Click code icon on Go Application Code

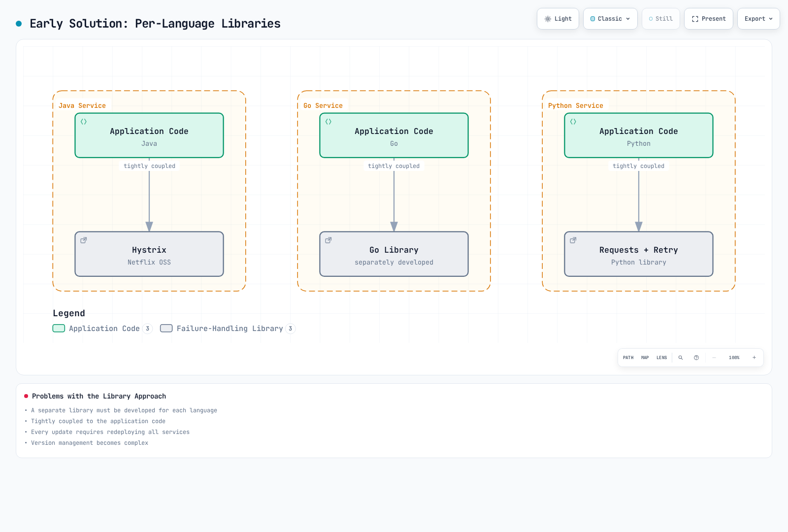pyautogui.click(x=328, y=122)
